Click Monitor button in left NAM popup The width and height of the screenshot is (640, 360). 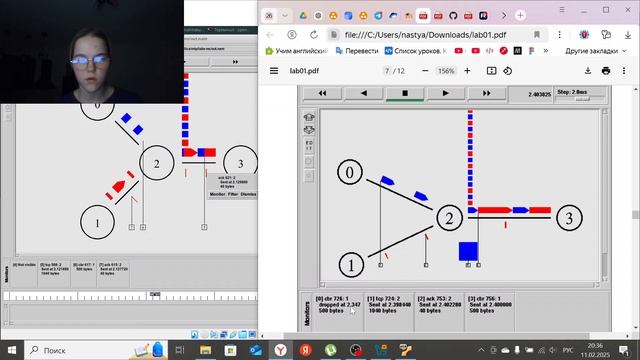[x=218, y=194]
